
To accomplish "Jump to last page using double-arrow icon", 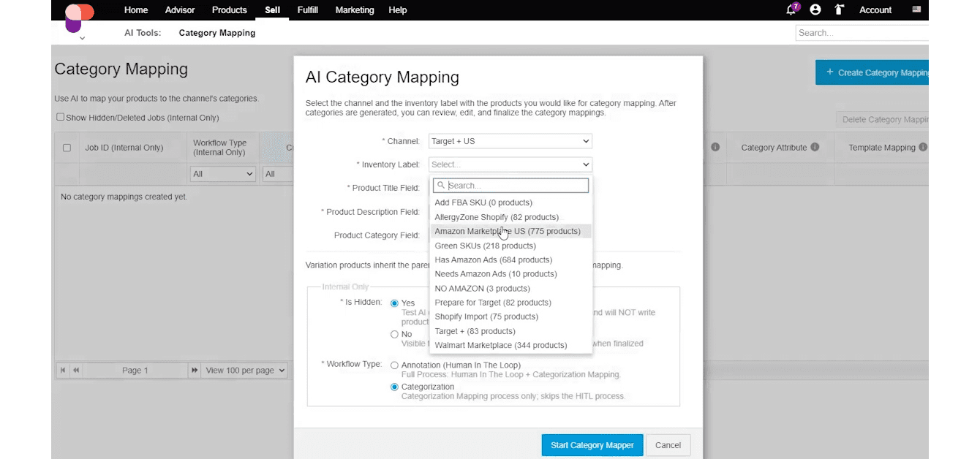I will (x=194, y=370).
